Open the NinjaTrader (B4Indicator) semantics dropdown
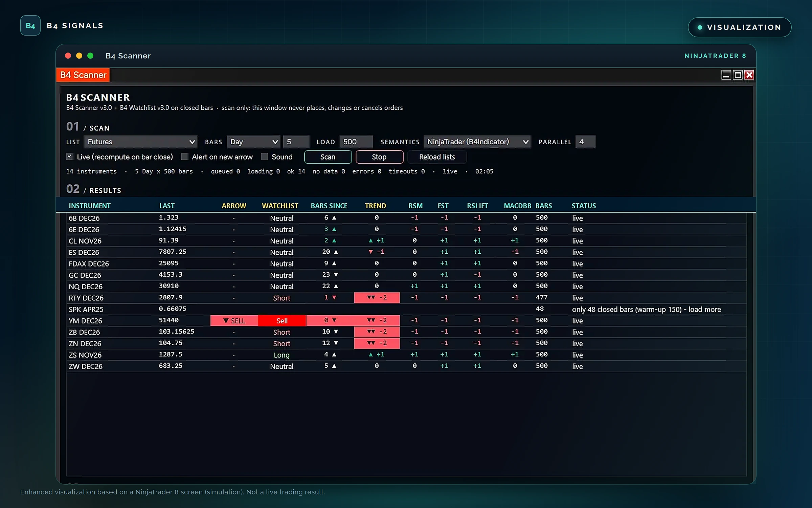 477,142
